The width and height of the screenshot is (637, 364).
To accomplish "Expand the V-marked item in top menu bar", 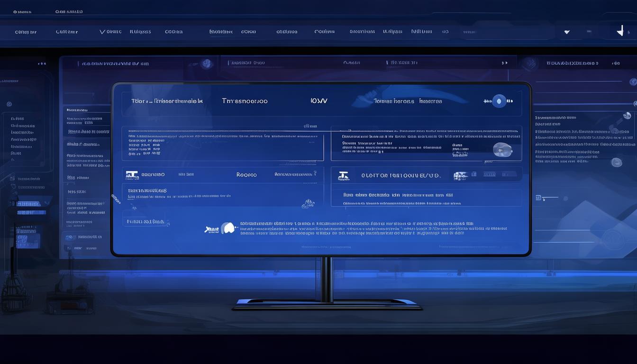I will (x=110, y=32).
